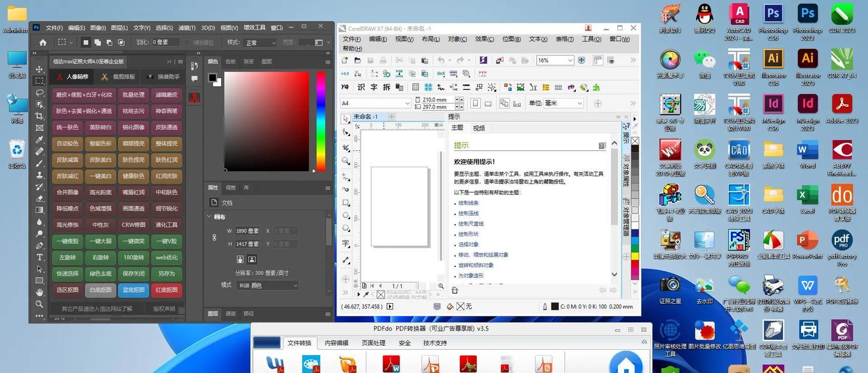Set canvas to landscape orientation in Properties
868x373 pixels.
[252, 259]
